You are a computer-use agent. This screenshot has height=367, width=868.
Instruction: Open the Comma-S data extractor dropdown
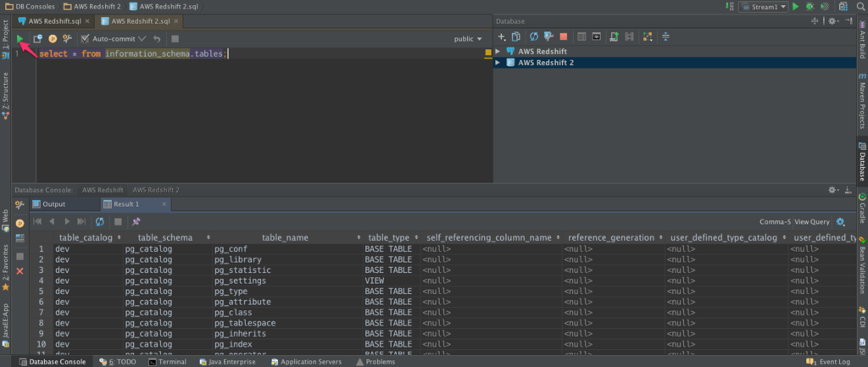click(x=775, y=221)
